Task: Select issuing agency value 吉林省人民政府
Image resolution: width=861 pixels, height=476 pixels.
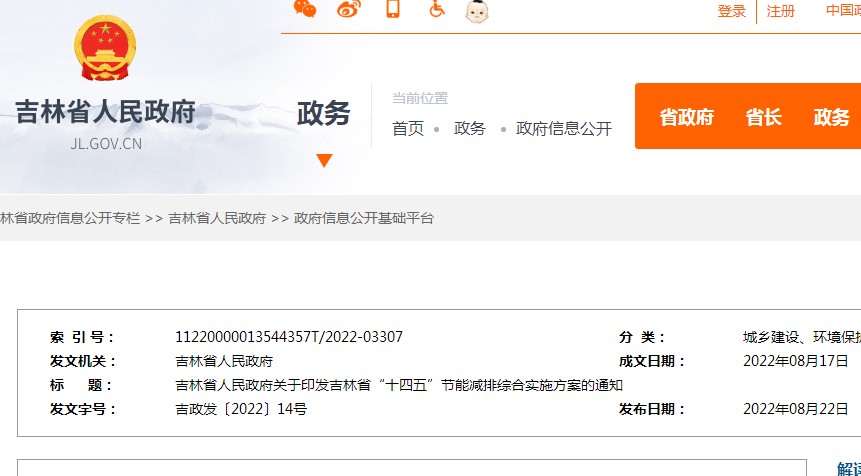Action: 224,361
